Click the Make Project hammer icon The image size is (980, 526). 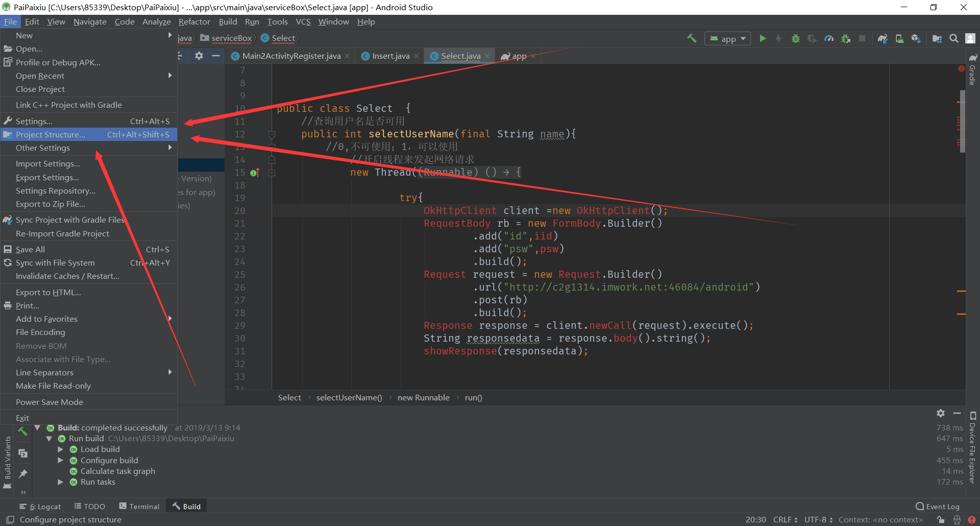click(x=692, y=38)
